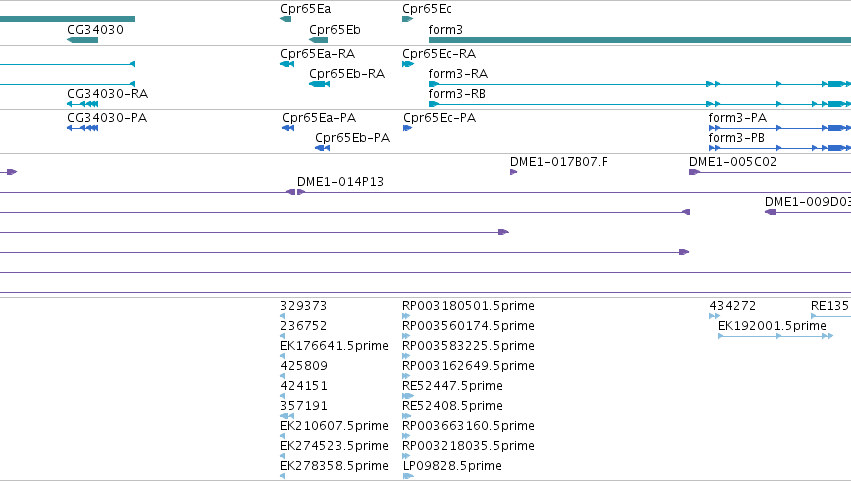Screen dimensions: 851x481
Task: Click the form3-PB protein label
Action: [736, 137]
